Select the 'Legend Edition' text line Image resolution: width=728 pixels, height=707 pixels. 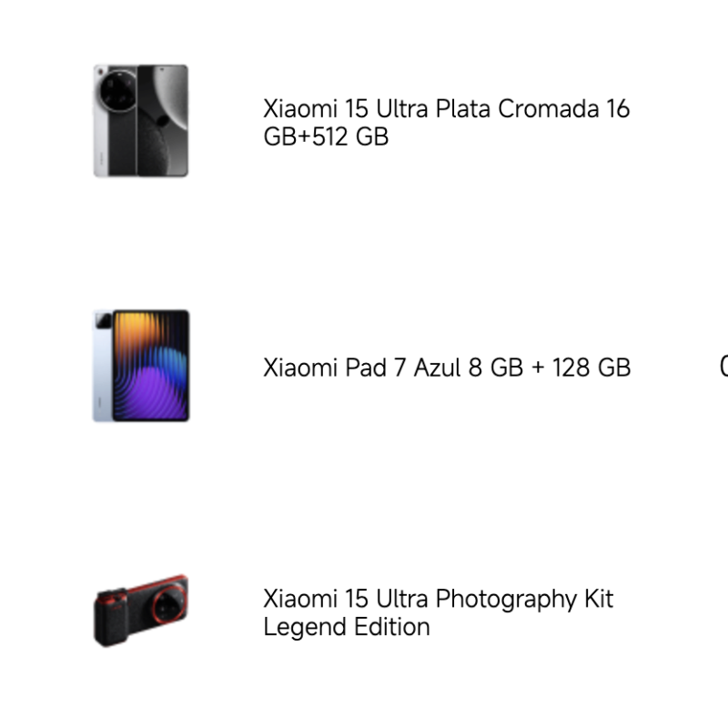point(347,627)
